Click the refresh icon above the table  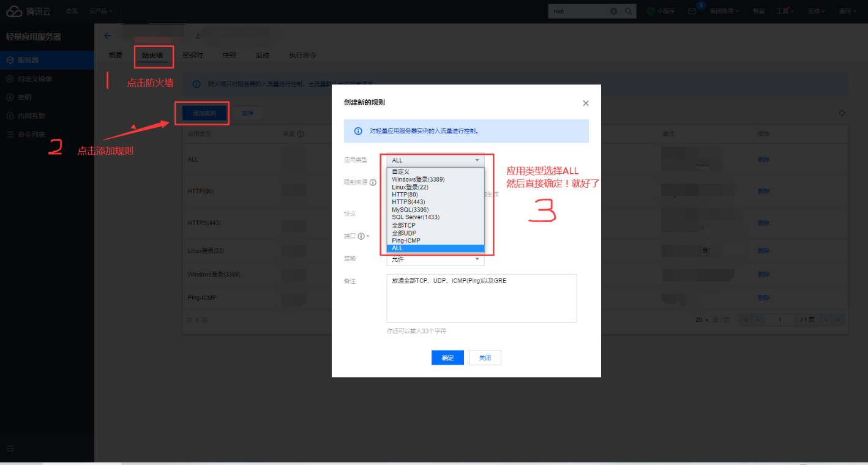pyautogui.click(x=842, y=113)
